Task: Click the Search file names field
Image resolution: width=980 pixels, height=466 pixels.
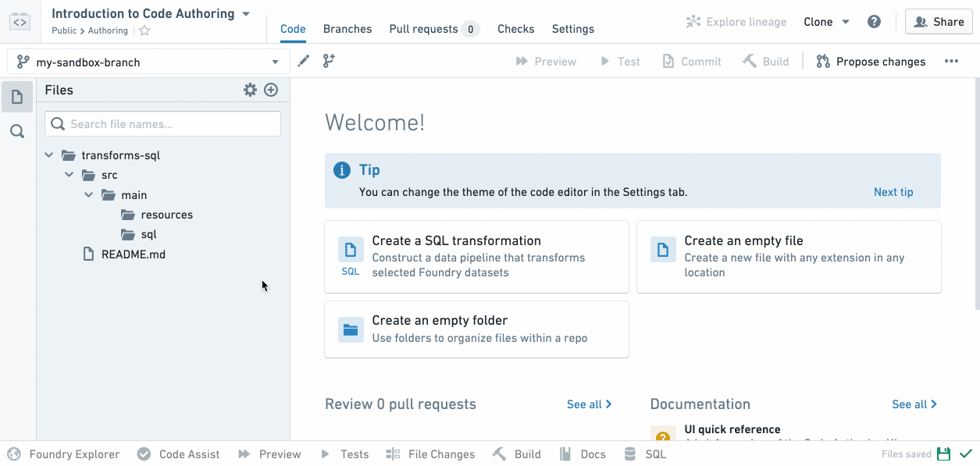Action: [x=163, y=124]
